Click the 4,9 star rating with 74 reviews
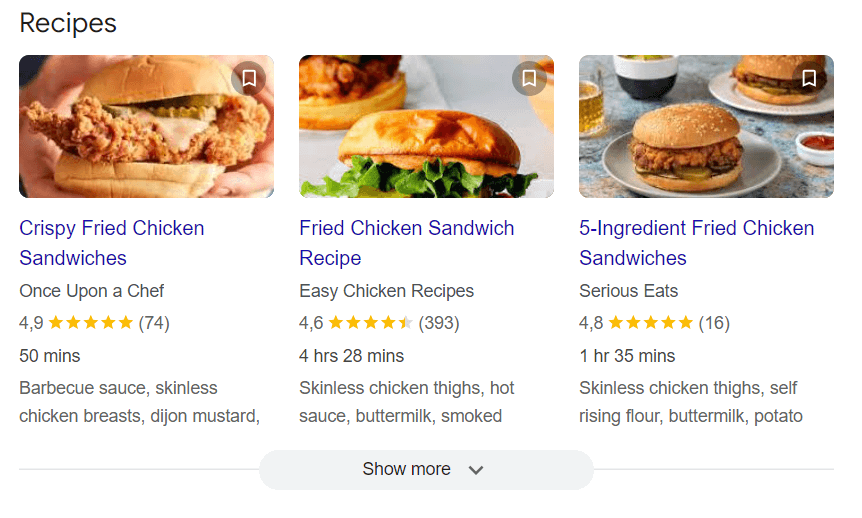 (95, 323)
